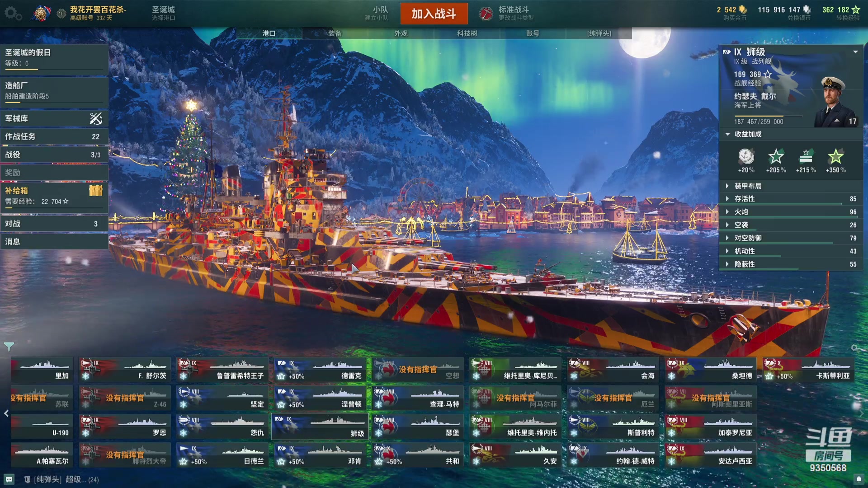Screen dimensions: 868x488
Task: Open the ship carousel filter funnel
Action: click(x=9, y=347)
